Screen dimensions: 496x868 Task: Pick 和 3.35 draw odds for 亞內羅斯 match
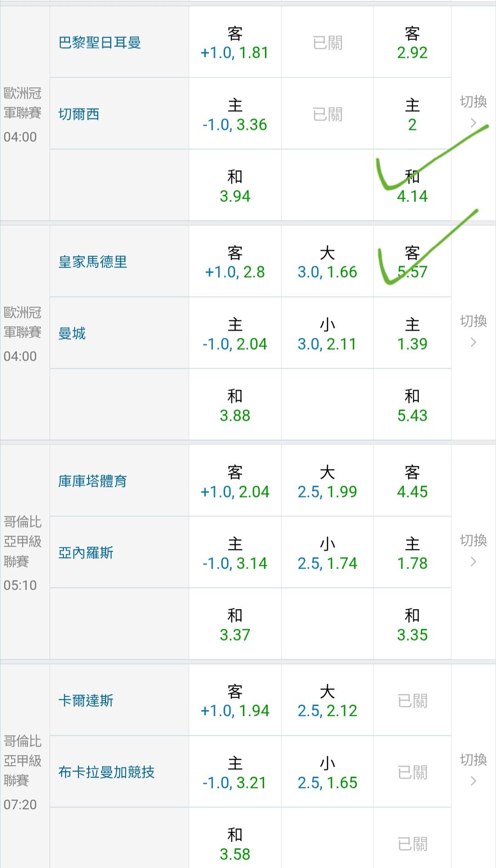click(412, 625)
